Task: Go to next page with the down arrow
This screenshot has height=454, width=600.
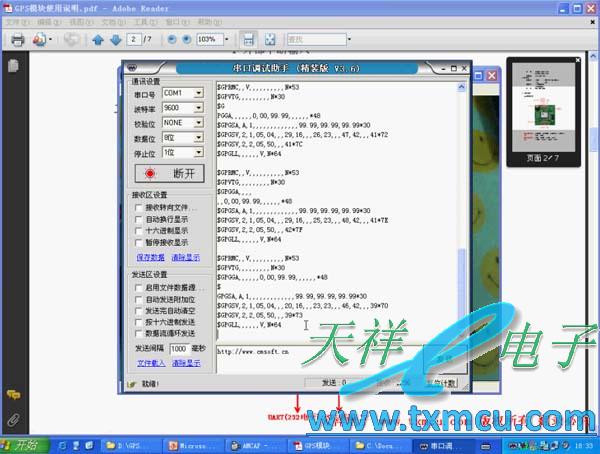Action: [116, 39]
